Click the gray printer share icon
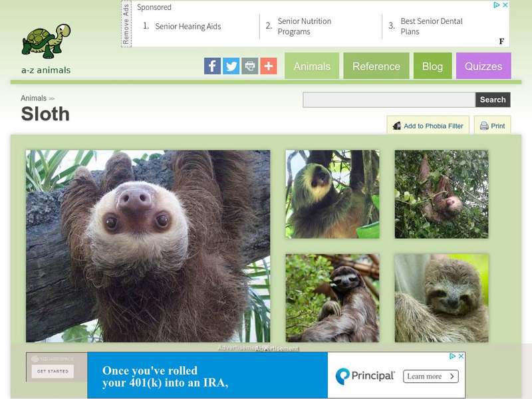This screenshot has height=399, width=532. pos(250,66)
